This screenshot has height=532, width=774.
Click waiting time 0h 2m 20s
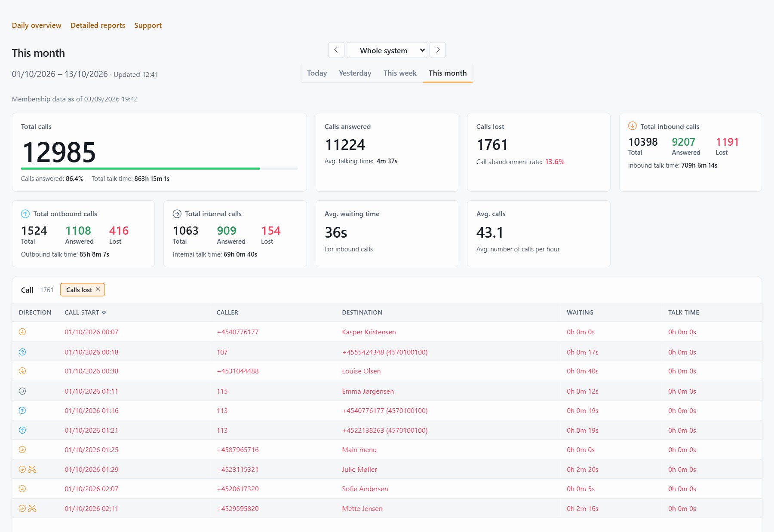tap(583, 469)
